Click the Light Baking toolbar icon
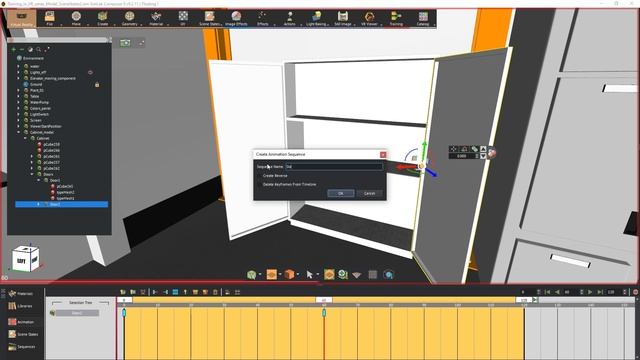Image resolution: width=640 pixels, height=360 pixels. point(316,18)
